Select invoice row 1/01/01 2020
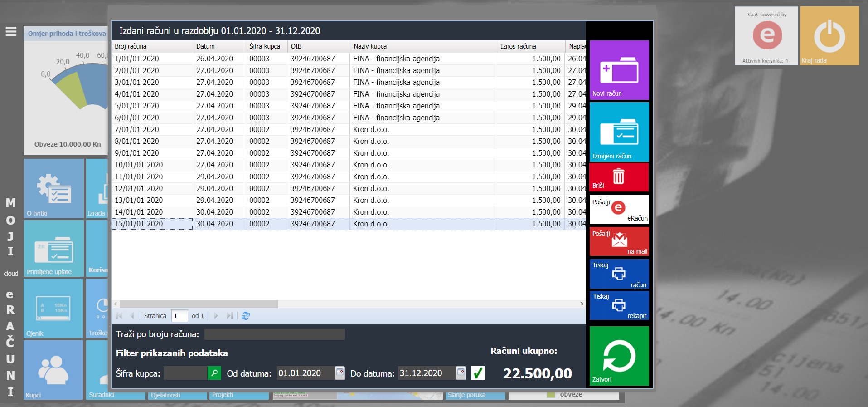Screen dimensions: 868x407 point(349,59)
